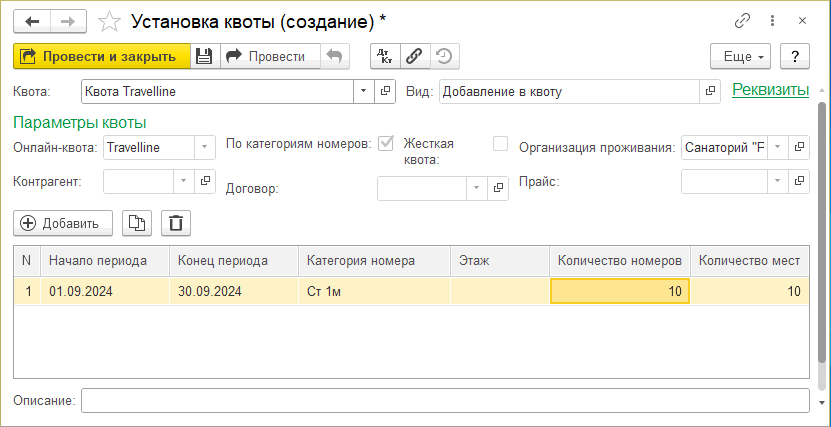This screenshot has width=831, height=427.
Task: Click the linked documents chain icon
Action: (x=413, y=57)
